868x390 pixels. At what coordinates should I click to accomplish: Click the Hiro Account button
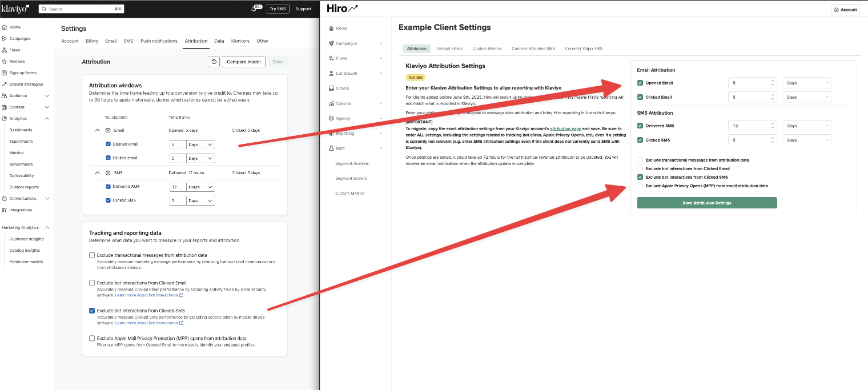845,10
